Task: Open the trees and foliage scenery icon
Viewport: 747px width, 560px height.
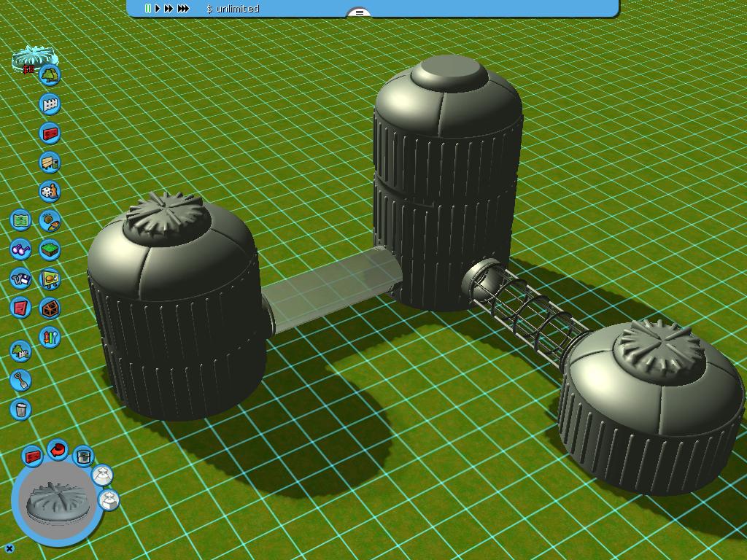Action: tap(50, 75)
